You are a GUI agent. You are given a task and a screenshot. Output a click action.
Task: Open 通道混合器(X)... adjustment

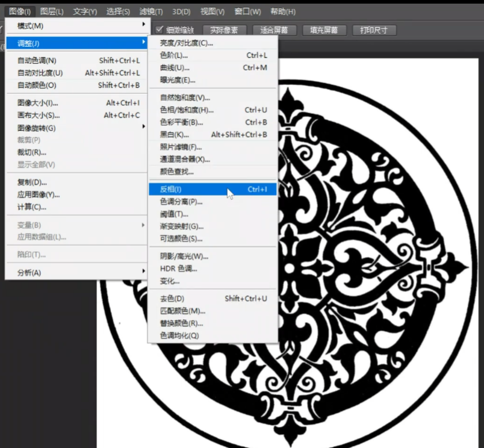coord(213,160)
